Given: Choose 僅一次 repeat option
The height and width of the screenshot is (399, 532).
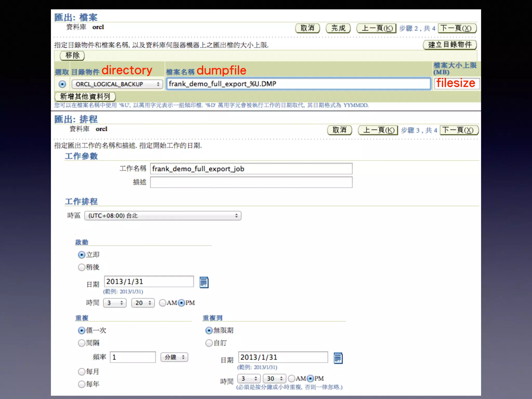Looking at the screenshot, I should click(82, 330).
